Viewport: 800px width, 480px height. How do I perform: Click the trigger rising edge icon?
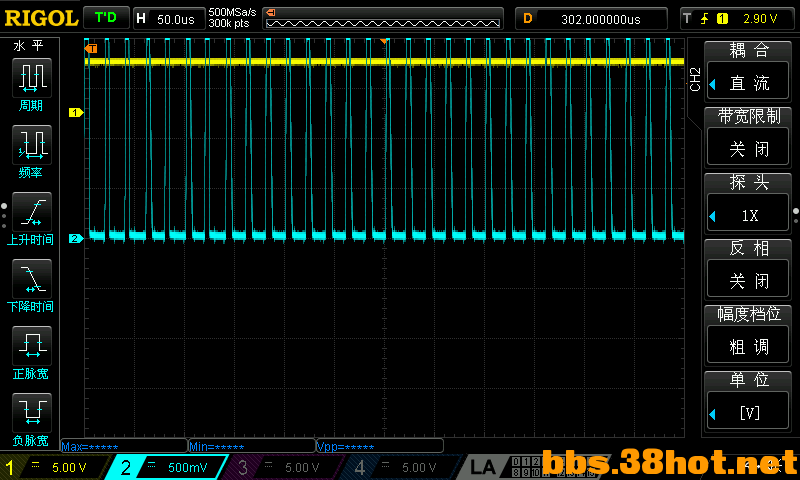tap(705, 19)
